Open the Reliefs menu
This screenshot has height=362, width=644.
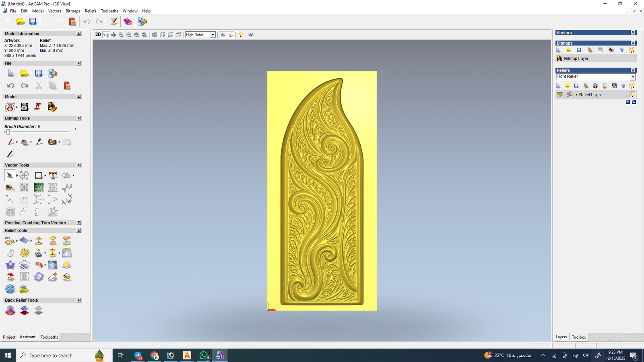click(x=90, y=11)
